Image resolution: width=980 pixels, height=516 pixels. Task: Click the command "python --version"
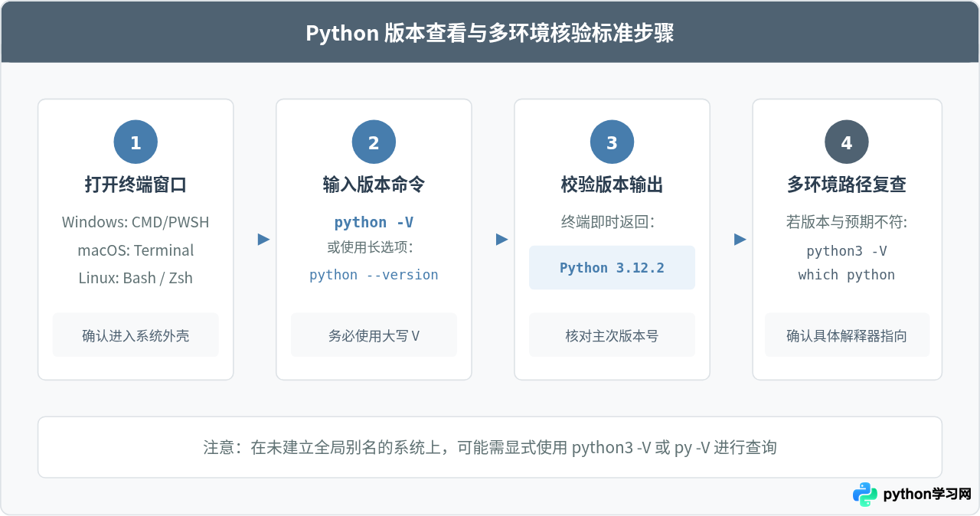point(374,275)
